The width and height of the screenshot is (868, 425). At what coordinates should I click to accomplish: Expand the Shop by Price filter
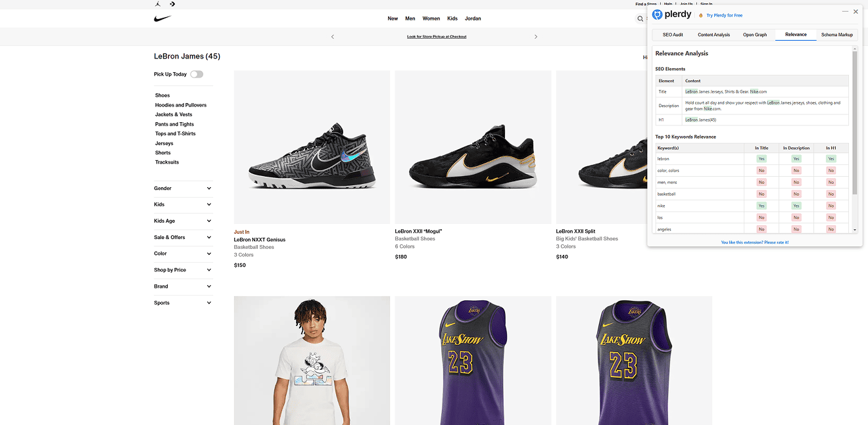click(x=183, y=270)
